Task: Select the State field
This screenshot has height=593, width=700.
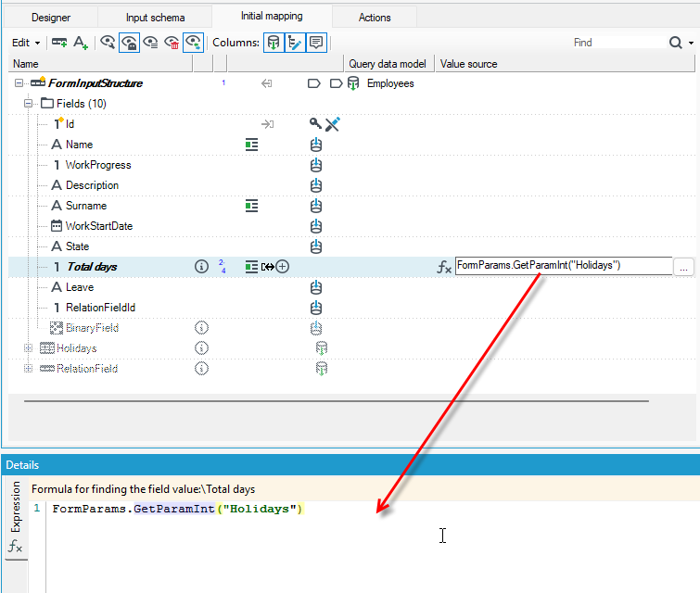Action: [77, 246]
